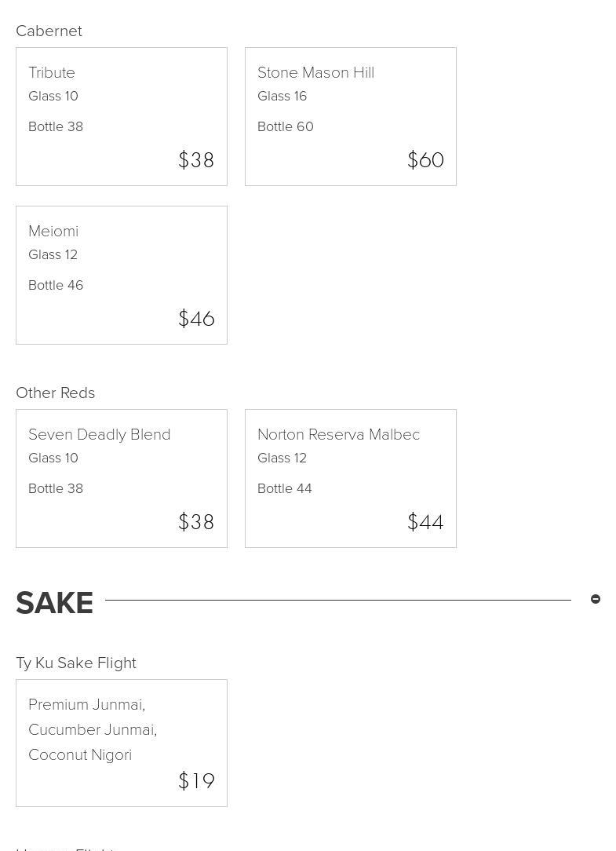Open the Stone Mason Hill wine title
Viewport: 616px width, 851px height.
pyautogui.click(x=315, y=73)
